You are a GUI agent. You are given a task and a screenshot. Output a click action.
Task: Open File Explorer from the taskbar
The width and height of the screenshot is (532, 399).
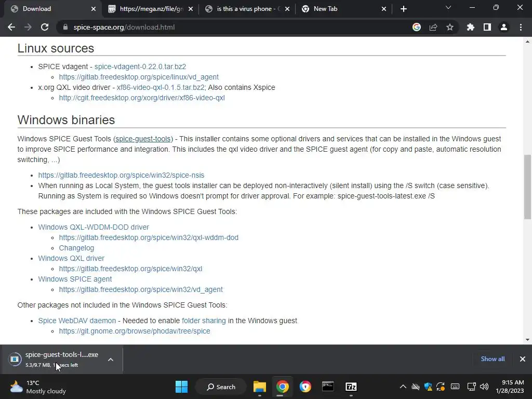coord(260,387)
